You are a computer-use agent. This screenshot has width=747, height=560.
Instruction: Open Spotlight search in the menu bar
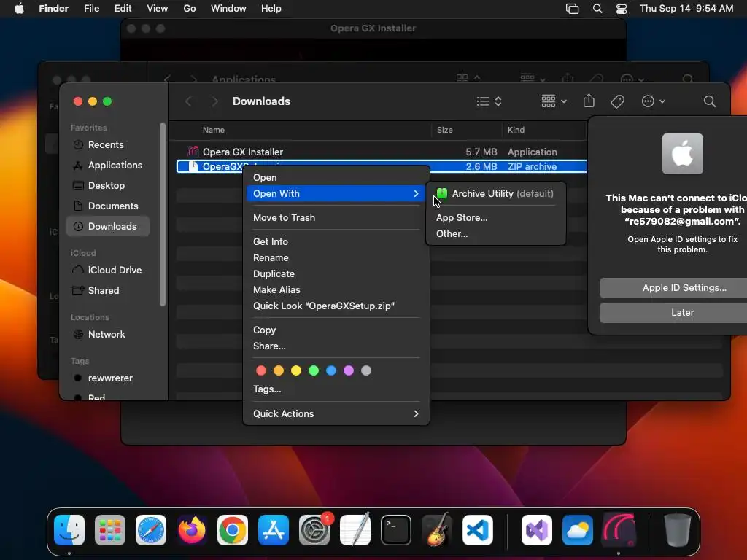coord(597,9)
